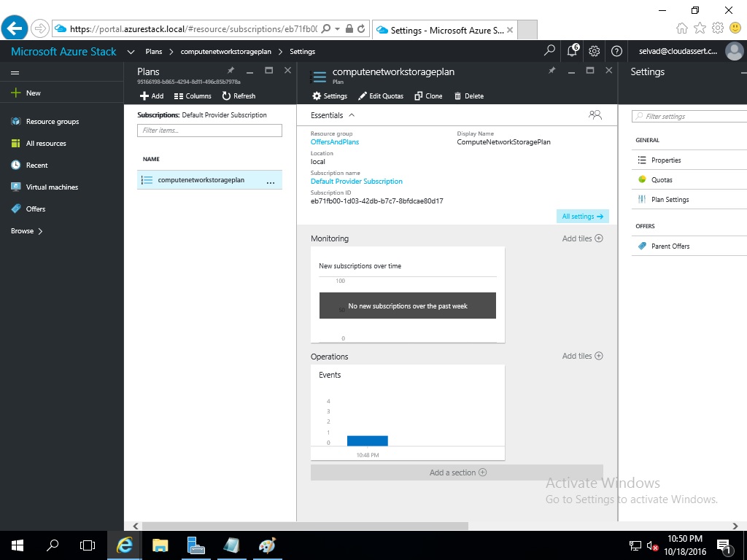Open the OffersAndPlans resource group link
The width and height of the screenshot is (747, 560).
pyautogui.click(x=335, y=142)
